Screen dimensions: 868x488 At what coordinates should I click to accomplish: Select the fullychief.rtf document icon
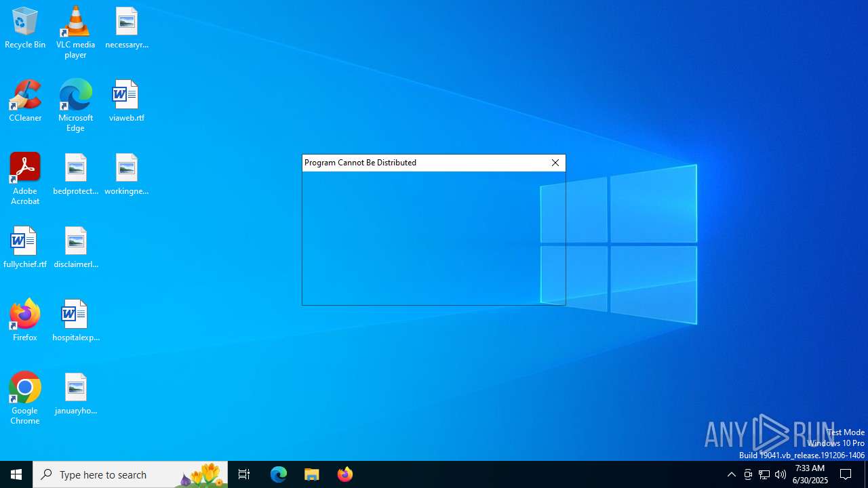point(25,247)
